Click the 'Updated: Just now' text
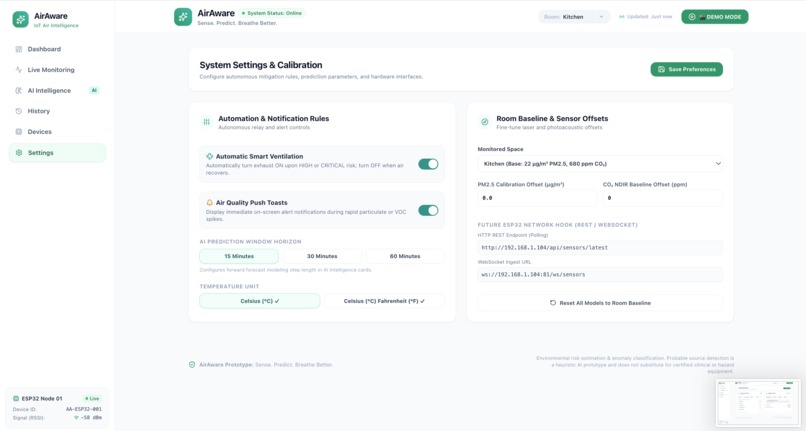806x431 pixels. pyautogui.click(x=649, y=17)
